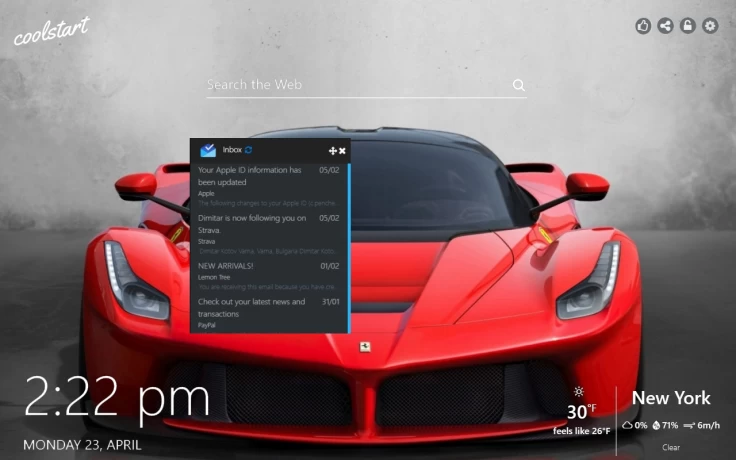Screen dimensions: 736x460
Task: Click the wind speed 6m/h icon
Action: (689, 425)
